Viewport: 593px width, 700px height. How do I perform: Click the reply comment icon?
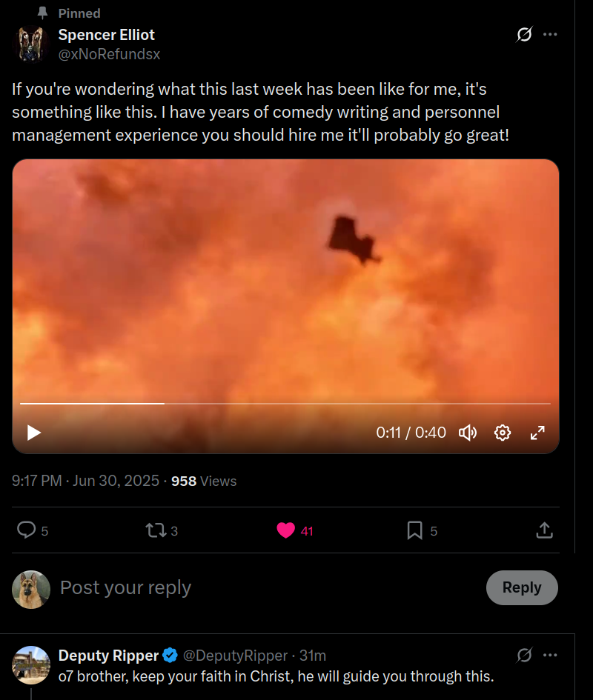pyautogui.click(x=27, y=530)
